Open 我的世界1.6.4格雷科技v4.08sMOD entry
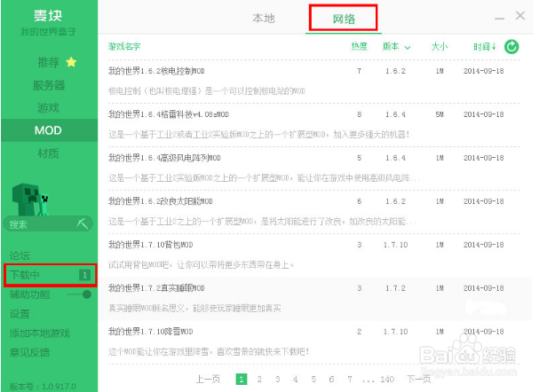This screenshot has width=547, height=392. [169, 114]
